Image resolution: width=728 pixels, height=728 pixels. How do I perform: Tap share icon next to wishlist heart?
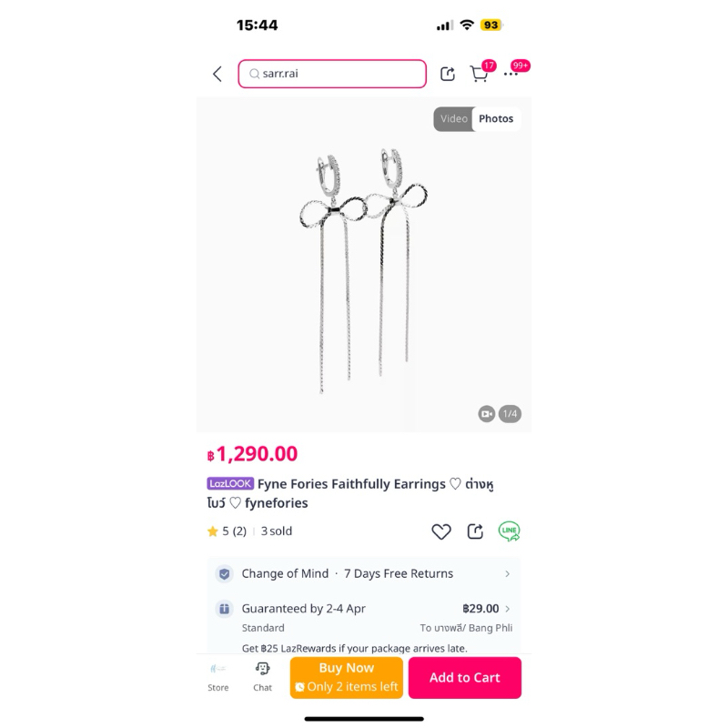[475, 531]
